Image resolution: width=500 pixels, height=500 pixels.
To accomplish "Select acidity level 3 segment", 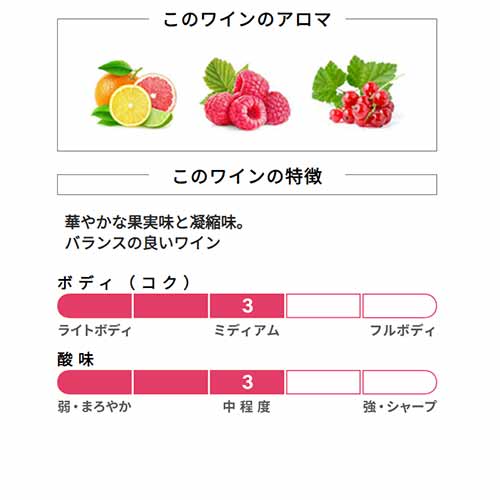I will tap(247, 382).
